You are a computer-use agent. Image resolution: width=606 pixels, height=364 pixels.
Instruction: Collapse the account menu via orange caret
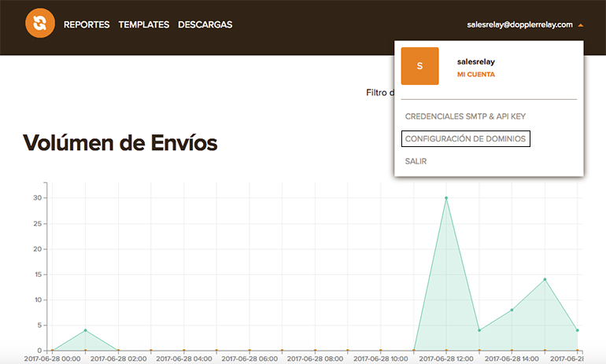pyautogui.click(x=581, y=25)
